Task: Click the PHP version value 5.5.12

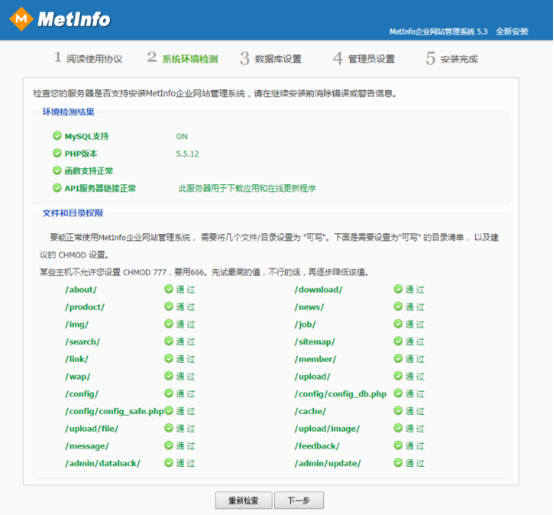Action: pos(187,154)
